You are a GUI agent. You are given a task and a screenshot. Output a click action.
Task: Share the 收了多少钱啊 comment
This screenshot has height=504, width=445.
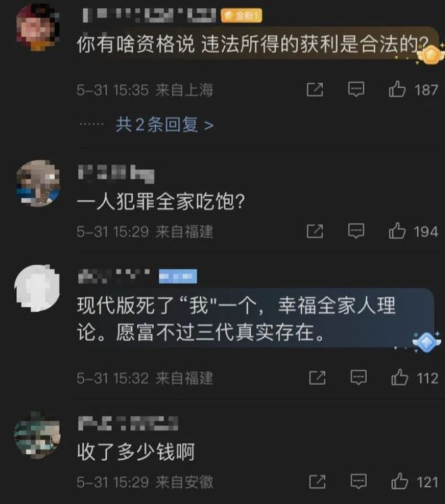click(x=317, y=482)
